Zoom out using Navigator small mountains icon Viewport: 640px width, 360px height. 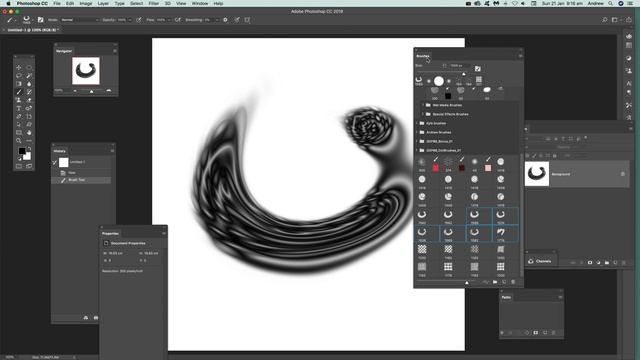point(75,91)
